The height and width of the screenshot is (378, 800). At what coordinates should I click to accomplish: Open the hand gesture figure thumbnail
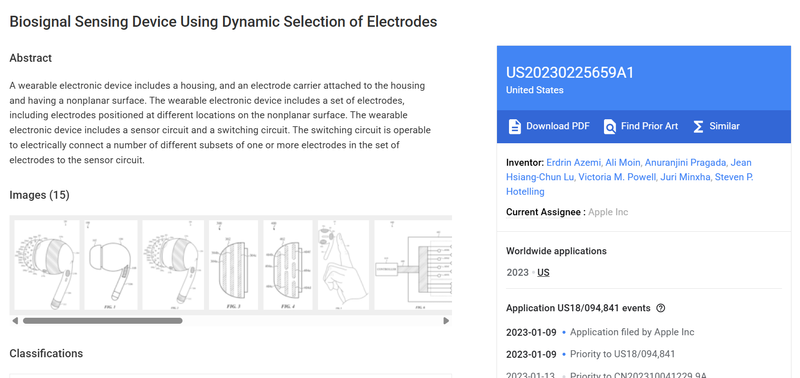click(x=343, y=265)
